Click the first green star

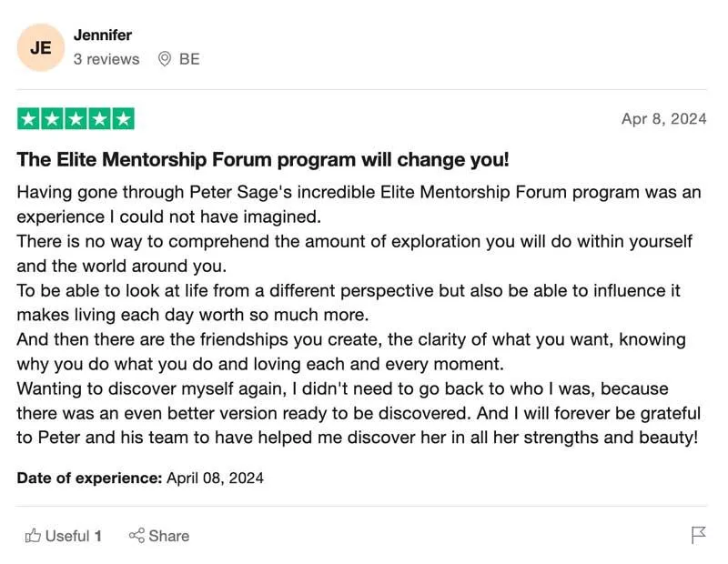coord(28,119)
